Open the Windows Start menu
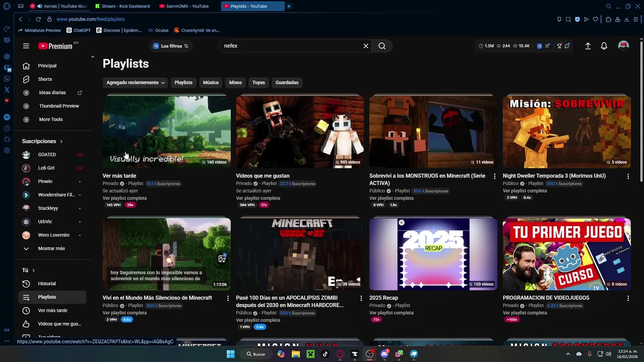Image resolution: width=644 pixels, height=362 pixels. tap(230, 354)
